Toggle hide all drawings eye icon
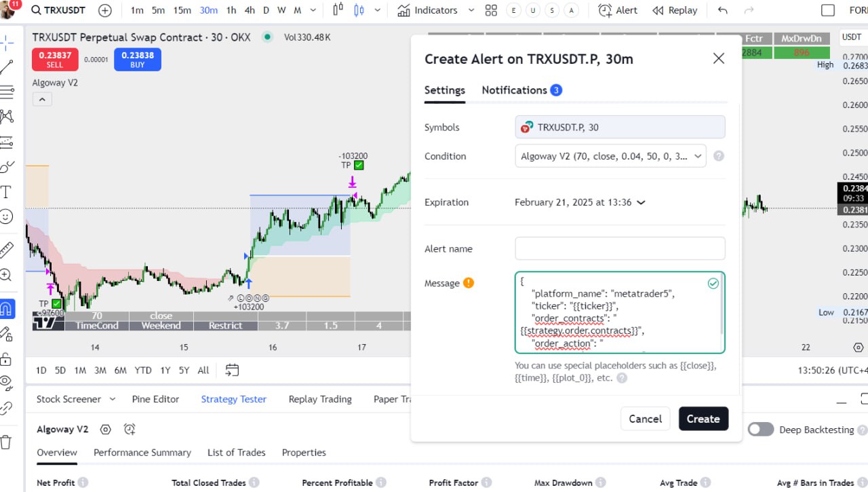This screenshot has width=868, height=492. 7,383
